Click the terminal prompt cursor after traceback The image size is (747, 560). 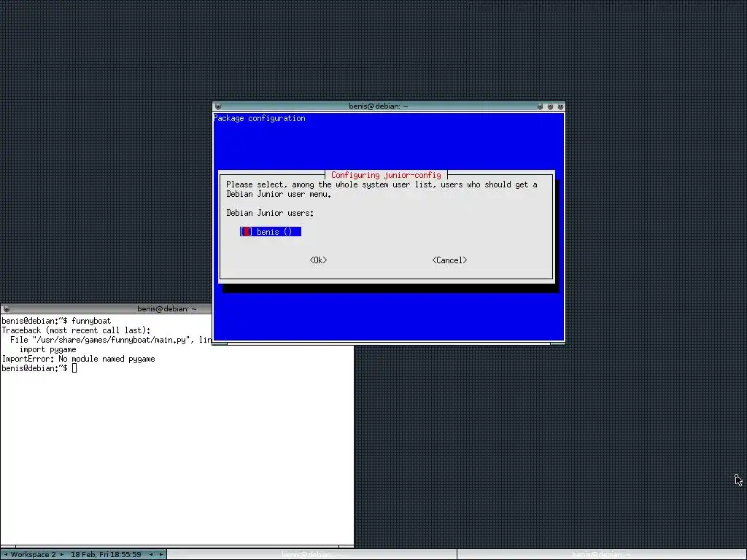pos(74,368)
